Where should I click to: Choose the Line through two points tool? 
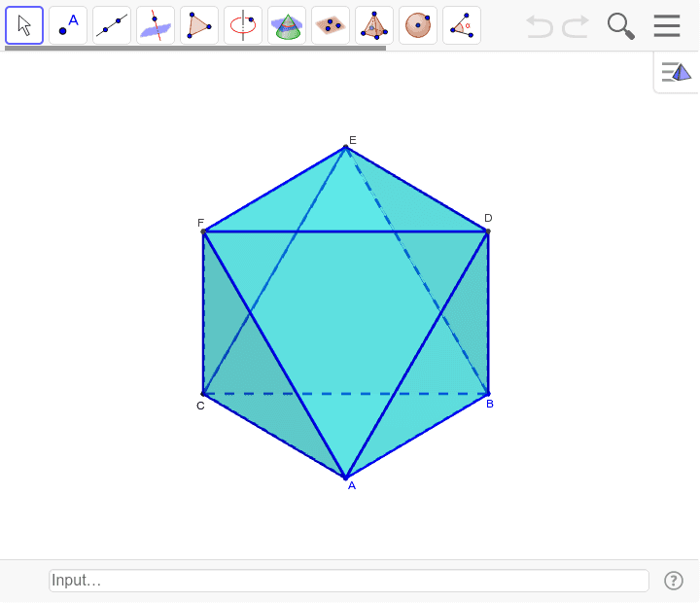112,25
